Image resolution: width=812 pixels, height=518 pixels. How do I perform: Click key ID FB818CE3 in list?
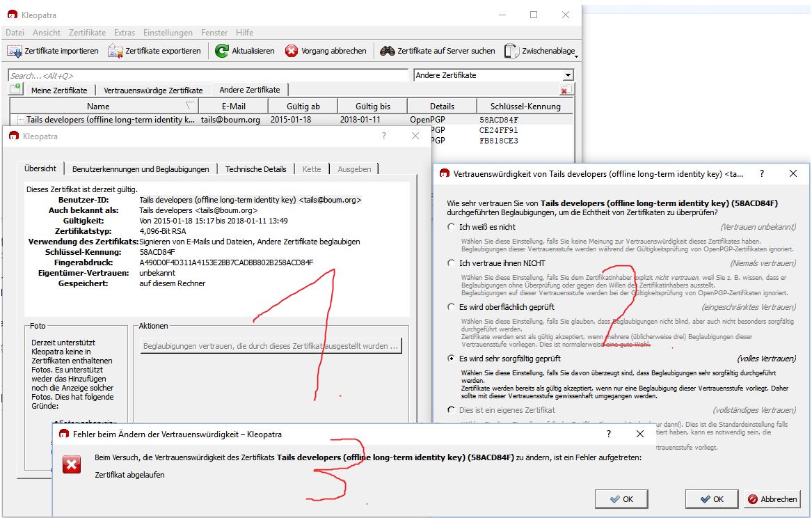[x=498, y=141]
